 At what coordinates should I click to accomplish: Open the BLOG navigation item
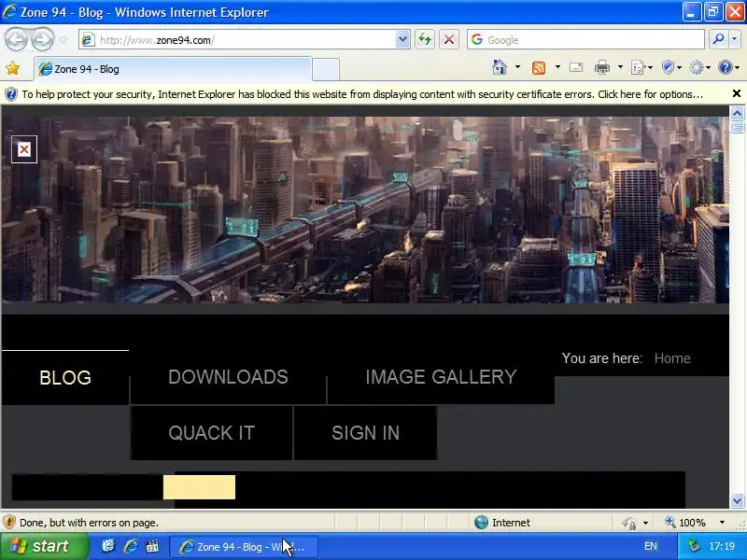pos(65,378)
